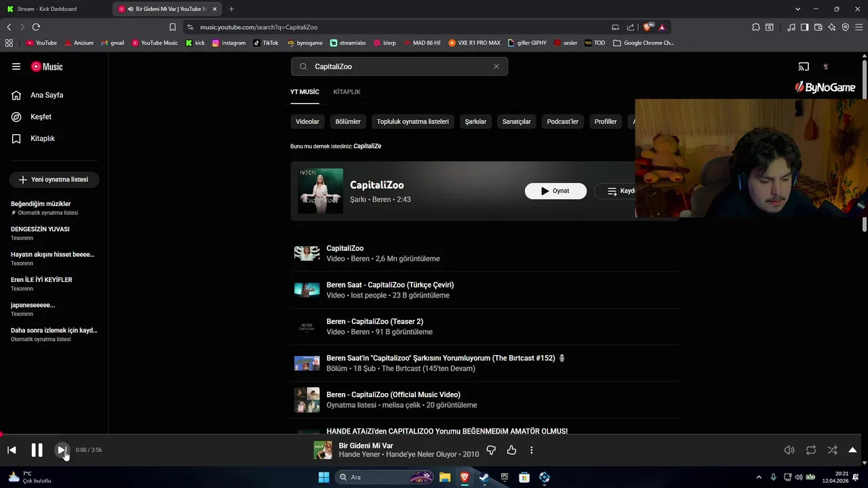Open CapitaliZoo video with 2,6 Mn views
The width and height of the screenshot is (868, 488).
point(485,253)
